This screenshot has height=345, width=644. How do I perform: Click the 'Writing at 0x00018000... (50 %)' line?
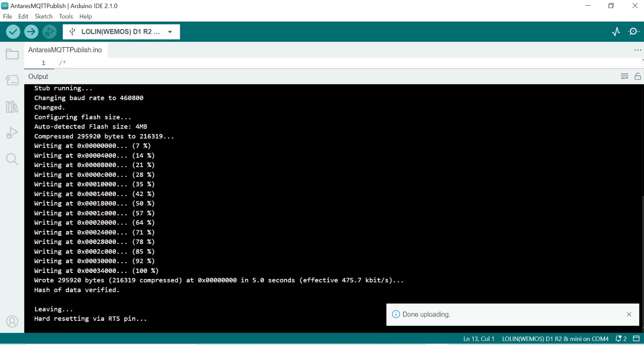tap(94, 203)
